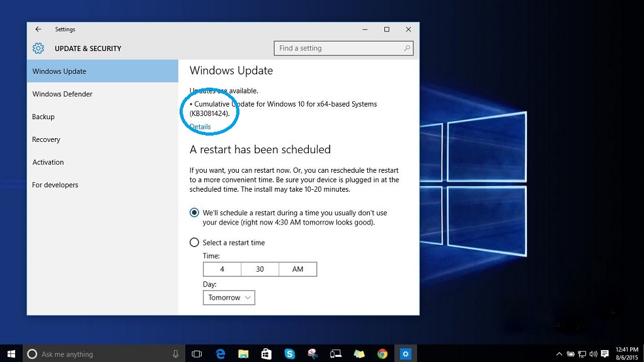The image size is (644, 362).
Task: Select Windows Update in the sidebar
Action: 103,71
